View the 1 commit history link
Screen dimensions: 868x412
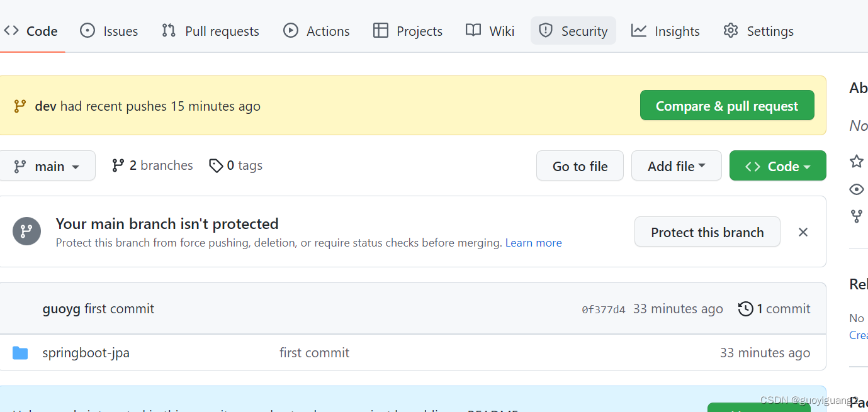pos(774,309)
